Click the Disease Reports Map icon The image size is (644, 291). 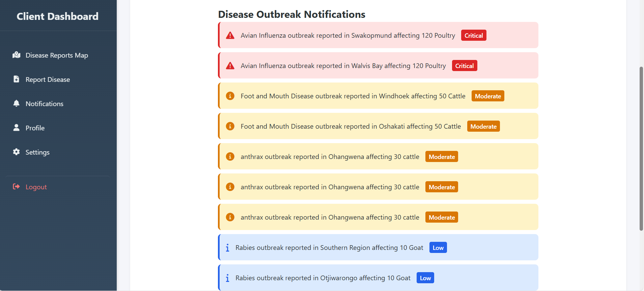click(x=16, y=55)
